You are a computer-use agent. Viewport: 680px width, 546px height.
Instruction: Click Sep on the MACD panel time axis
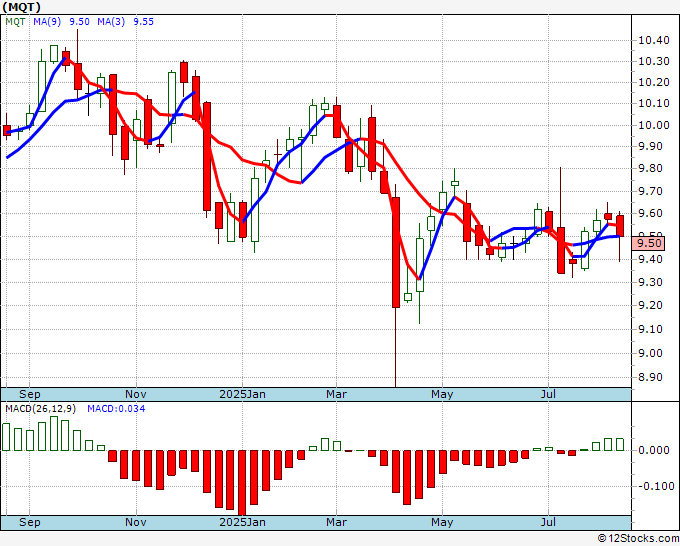[29, 522]
